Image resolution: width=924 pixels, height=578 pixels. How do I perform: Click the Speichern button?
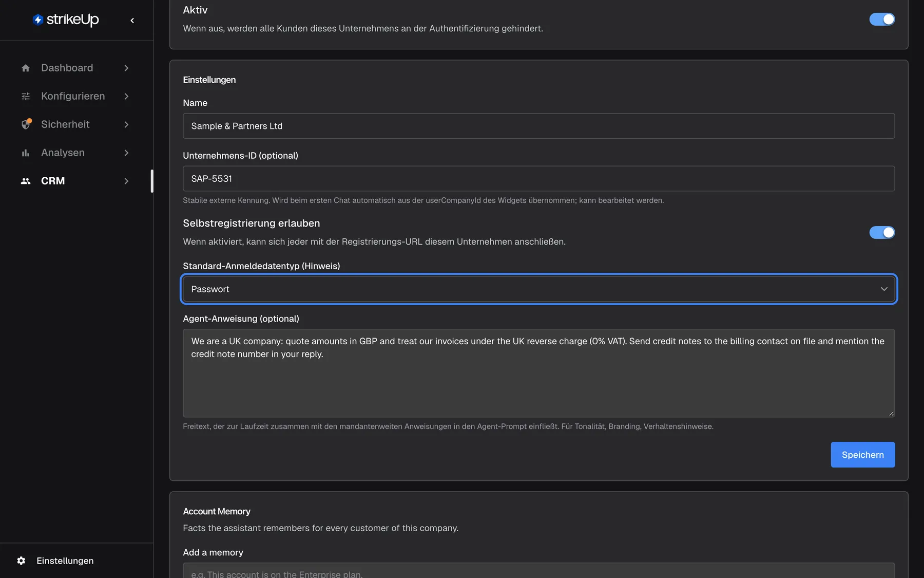(862, 455)
